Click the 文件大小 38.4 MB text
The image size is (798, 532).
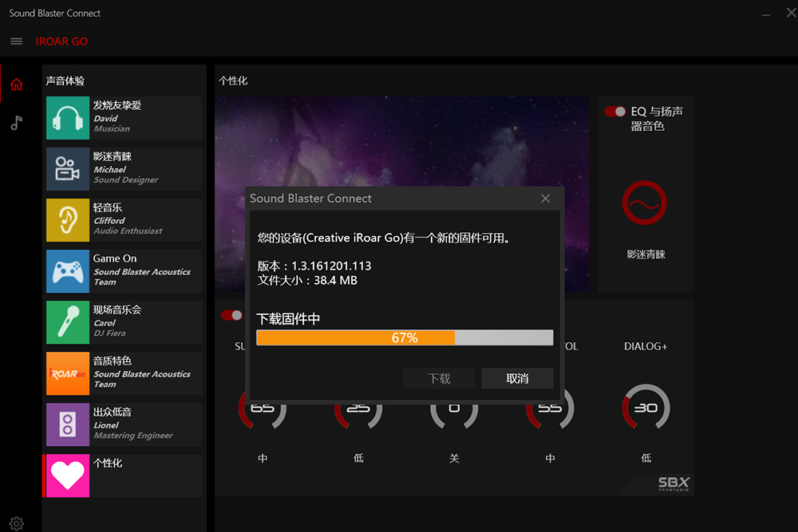pyautogui.click(x=307, y=280)
